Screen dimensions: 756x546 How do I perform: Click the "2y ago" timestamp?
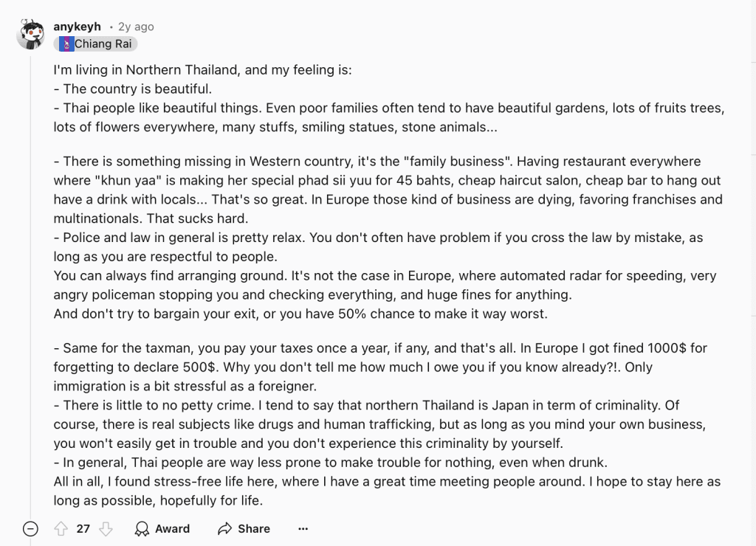[136, 27]
